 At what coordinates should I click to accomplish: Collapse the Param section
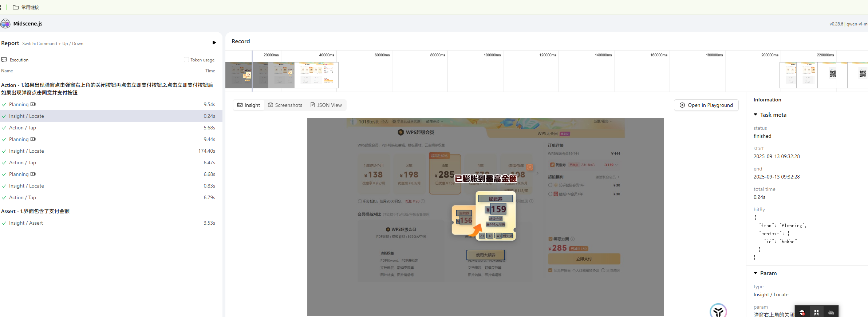pyautogui.click(x=755, y=273)
